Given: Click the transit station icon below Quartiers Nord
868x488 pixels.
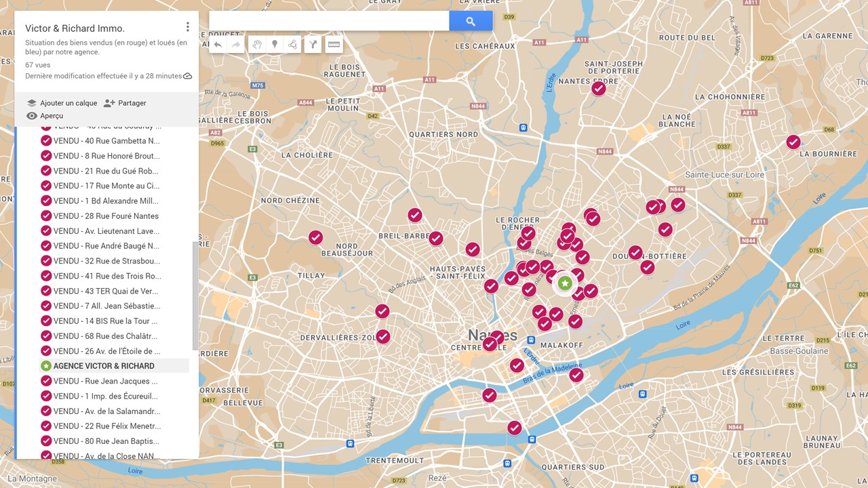Looking at the screenshot, I should (524, 127).
